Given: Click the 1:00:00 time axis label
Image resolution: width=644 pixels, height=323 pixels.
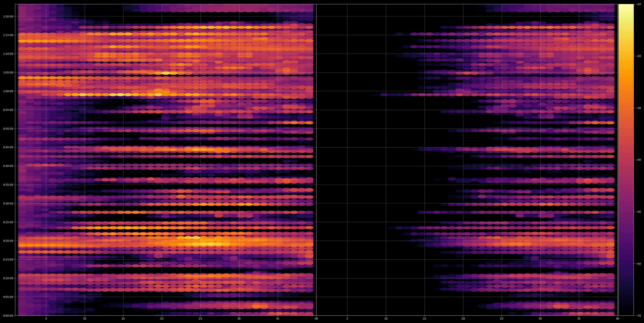Looking at the screenshot, I should 8,91.
